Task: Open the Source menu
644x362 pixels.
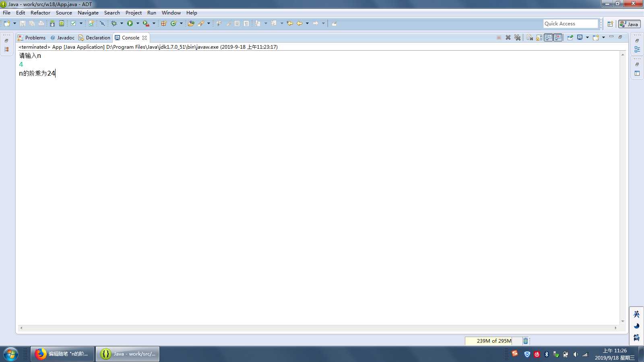Action: [x=64, y=12]
